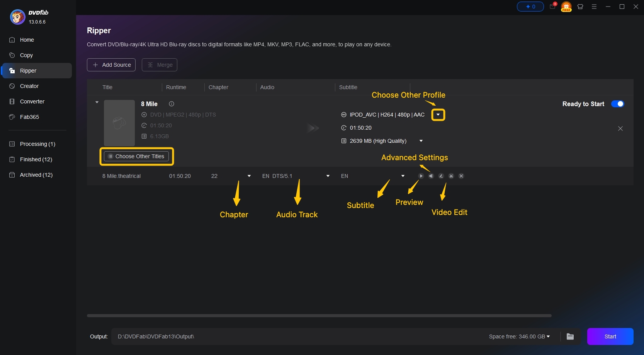Click the output size list icon
The image size is (644, 355).
(344, 141)
